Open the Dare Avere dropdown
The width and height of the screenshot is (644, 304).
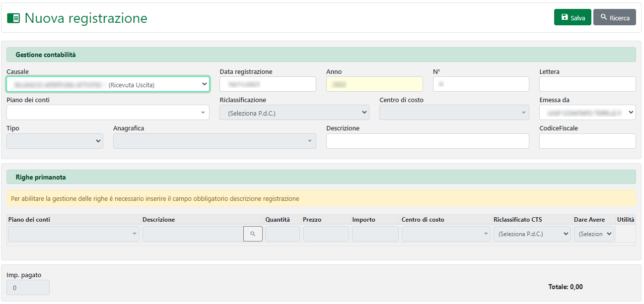pos(594,234)
